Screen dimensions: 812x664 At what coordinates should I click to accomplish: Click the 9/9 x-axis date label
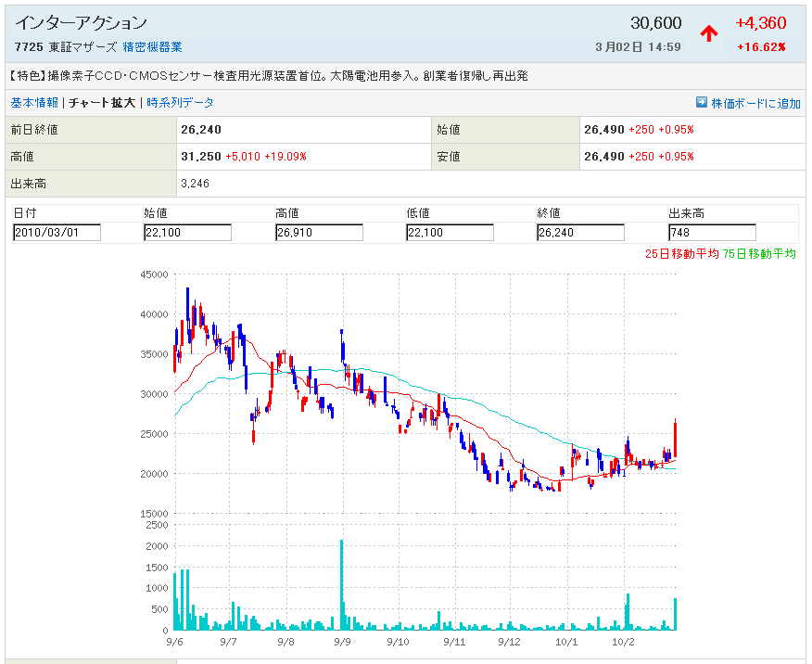(x=342, y=642)
